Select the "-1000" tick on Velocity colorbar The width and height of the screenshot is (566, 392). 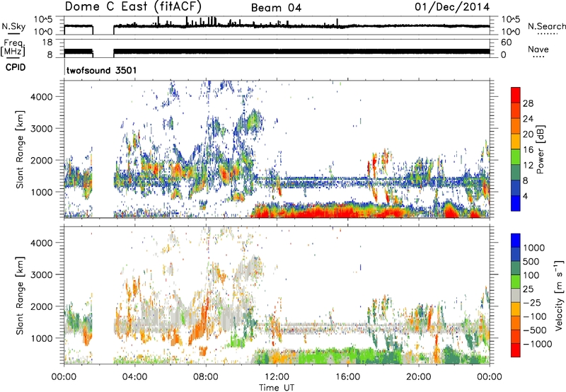click(x=537, y=344)
